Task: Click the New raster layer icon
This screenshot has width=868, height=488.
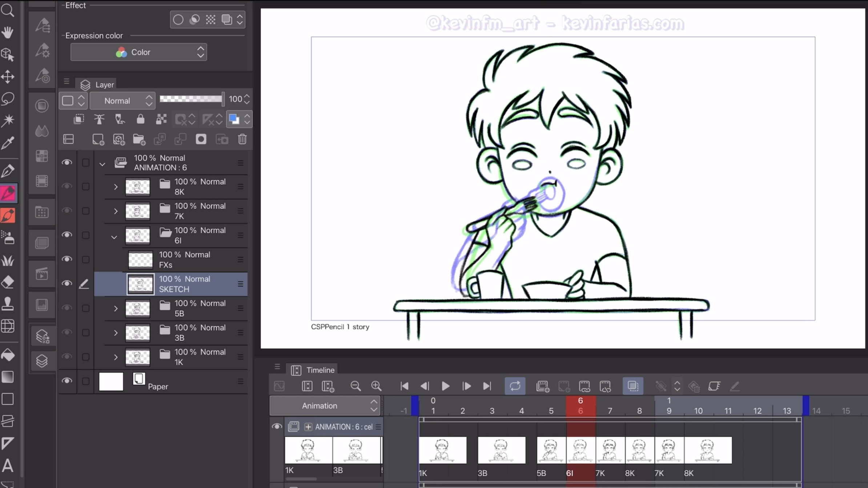Action: pos(98,140)
